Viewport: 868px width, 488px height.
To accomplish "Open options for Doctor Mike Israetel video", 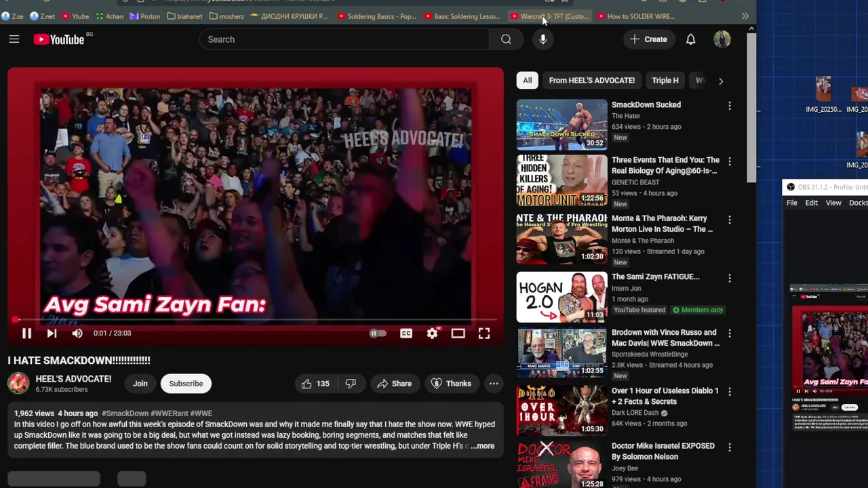I will click(x=729, y=447).
